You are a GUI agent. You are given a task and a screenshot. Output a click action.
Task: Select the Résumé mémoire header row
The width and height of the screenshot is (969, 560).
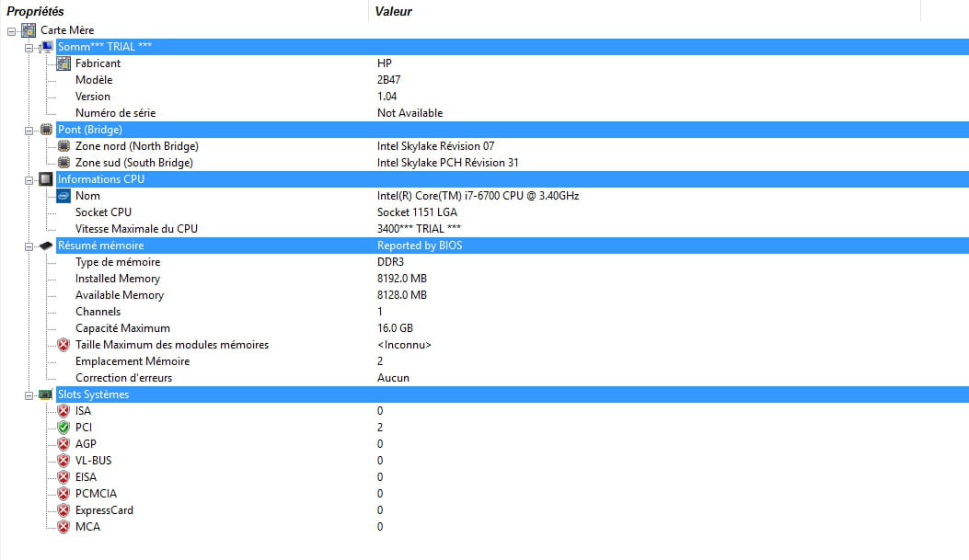click(513, 246)
